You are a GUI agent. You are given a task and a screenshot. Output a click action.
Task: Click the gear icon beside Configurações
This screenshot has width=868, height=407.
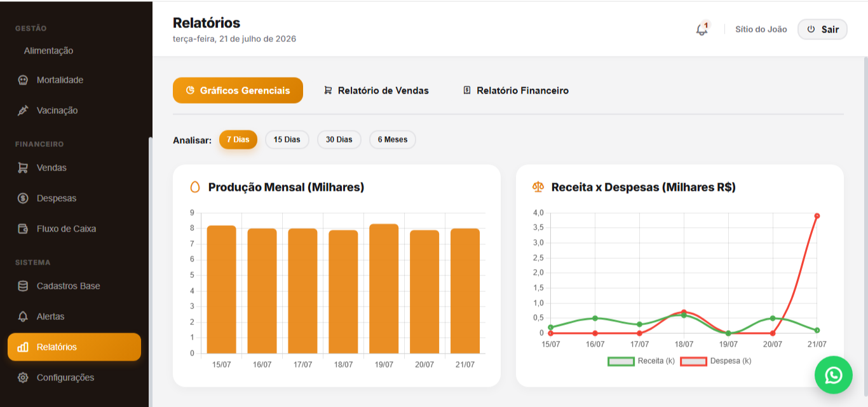click(23, 378)
